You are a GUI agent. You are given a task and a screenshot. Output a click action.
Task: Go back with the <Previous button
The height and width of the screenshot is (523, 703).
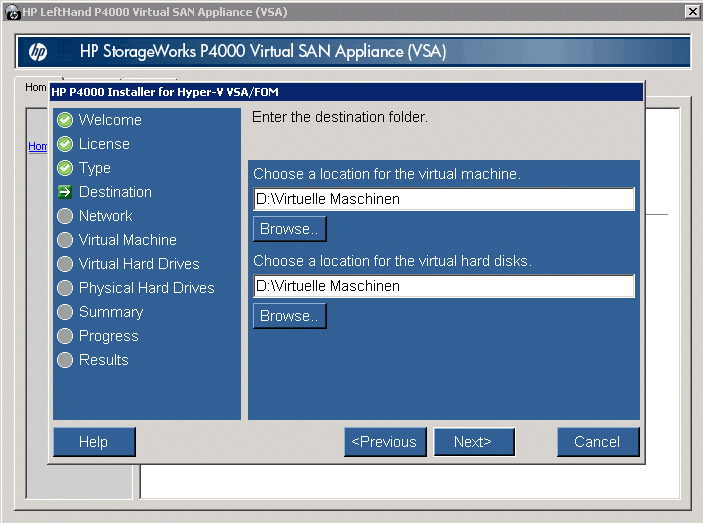(x=385, y=442)
